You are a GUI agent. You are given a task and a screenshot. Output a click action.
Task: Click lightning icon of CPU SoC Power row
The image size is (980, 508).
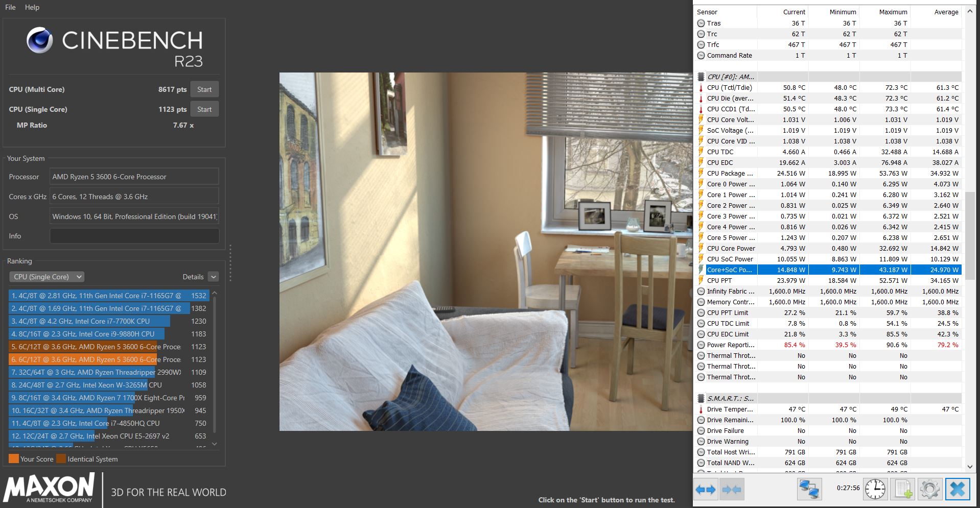tap(701, 259)
